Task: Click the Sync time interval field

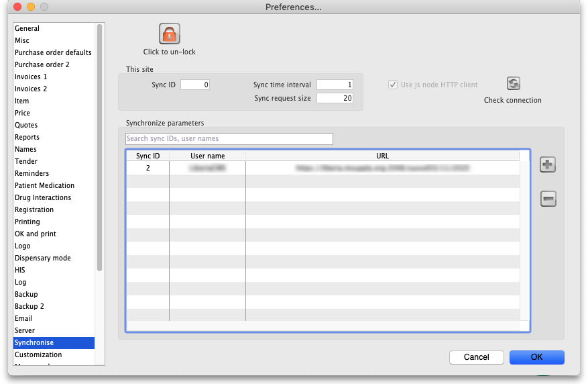Action: coord(335,85)
